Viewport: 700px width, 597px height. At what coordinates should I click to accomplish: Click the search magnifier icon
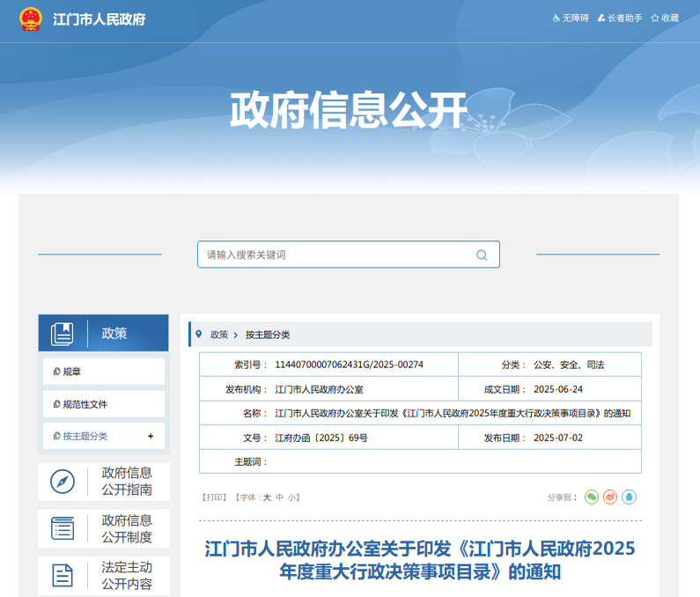click(x=482, y=255)
